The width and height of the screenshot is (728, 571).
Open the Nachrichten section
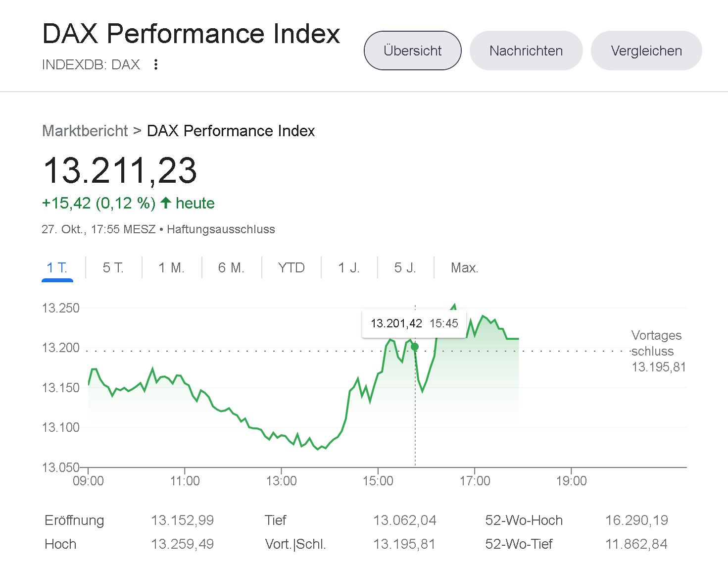point(526,51)
